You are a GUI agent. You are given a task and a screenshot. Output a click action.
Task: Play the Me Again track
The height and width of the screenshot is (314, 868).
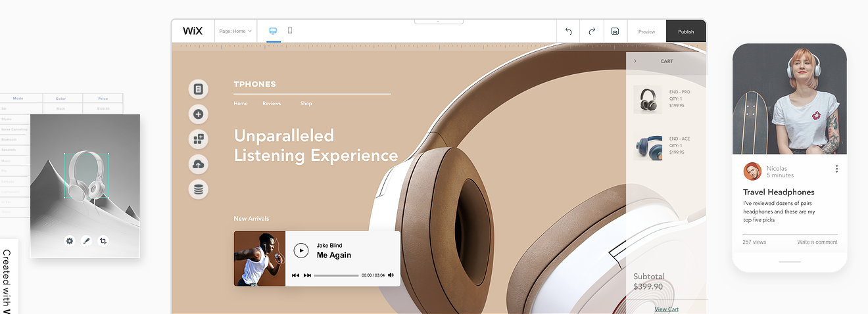301,250
